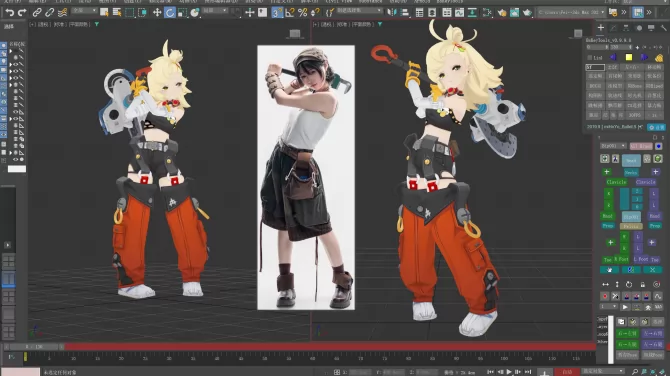
Task: Open the Display tab in command panel
Action: click(651, 28)
